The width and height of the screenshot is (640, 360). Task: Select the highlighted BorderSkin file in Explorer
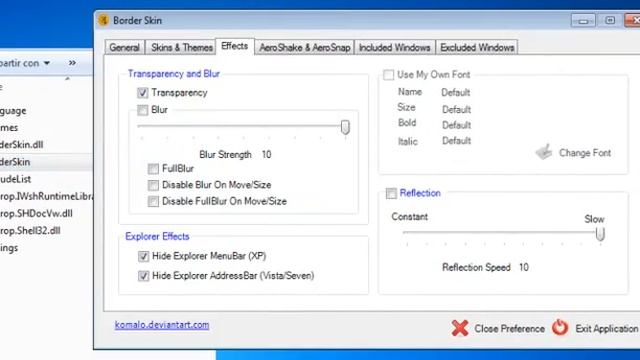(x=15, y=162)
